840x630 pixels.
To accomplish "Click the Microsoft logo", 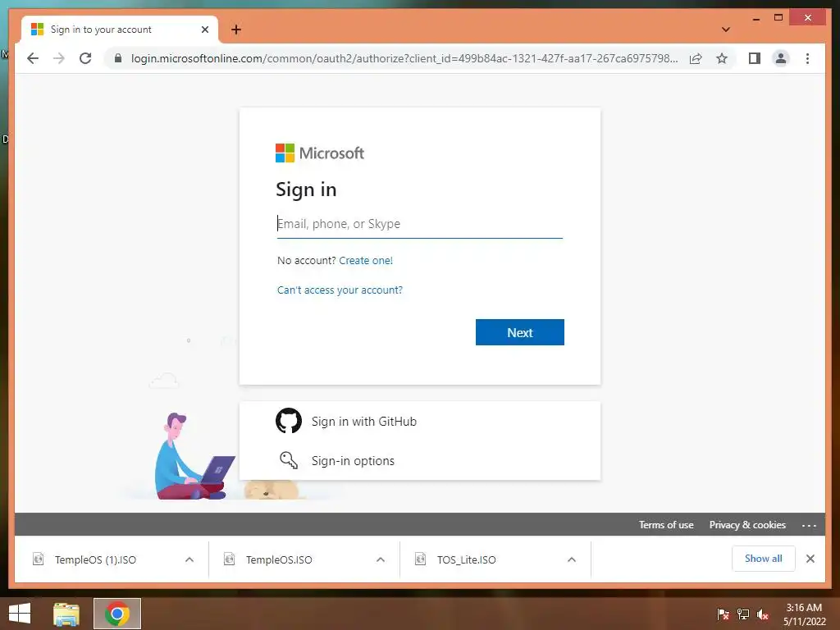I will [x=320, y=153].
